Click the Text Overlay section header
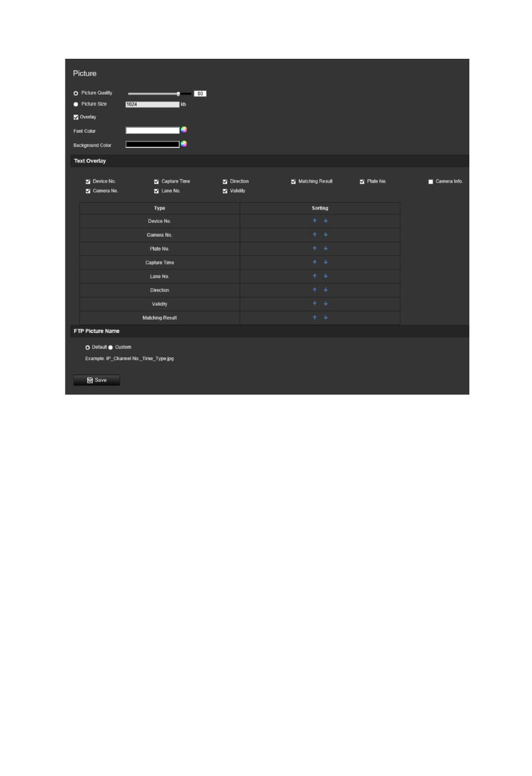This screenshot has height=776, width=532. (270, 161)
